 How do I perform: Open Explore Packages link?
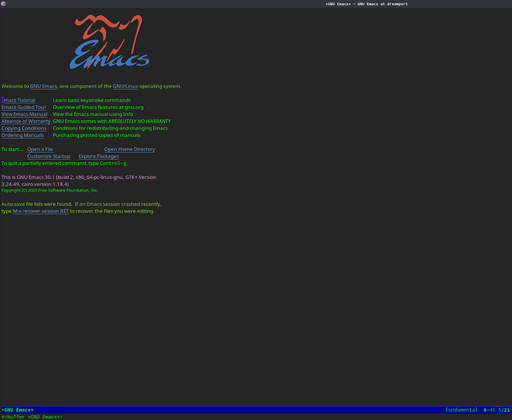click(98, 156)
